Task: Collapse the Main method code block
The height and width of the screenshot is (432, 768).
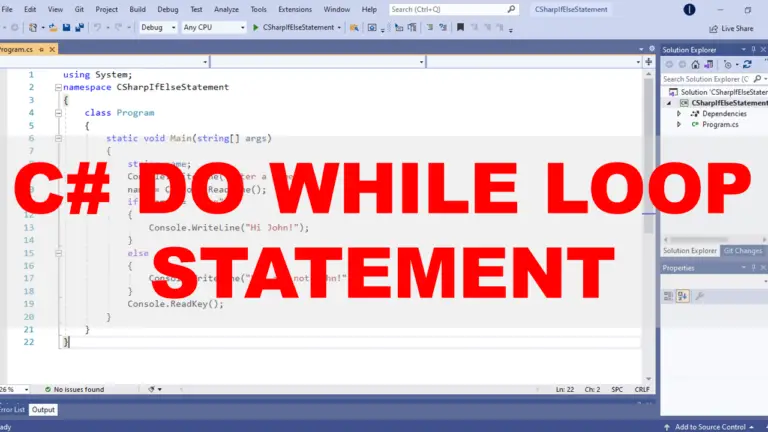Action: tap(60, 139)
